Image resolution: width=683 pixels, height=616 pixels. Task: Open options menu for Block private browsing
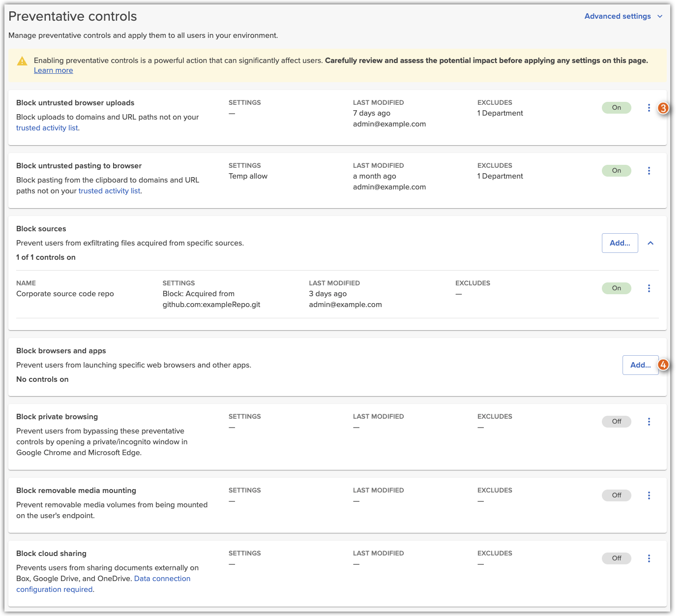pos(649,422)
